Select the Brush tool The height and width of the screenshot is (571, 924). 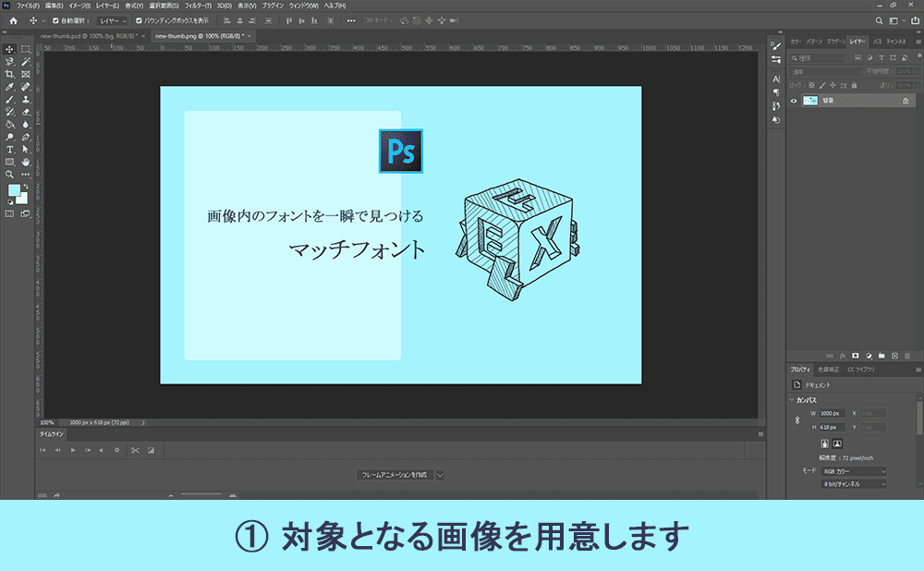click(x=8, y=102)
